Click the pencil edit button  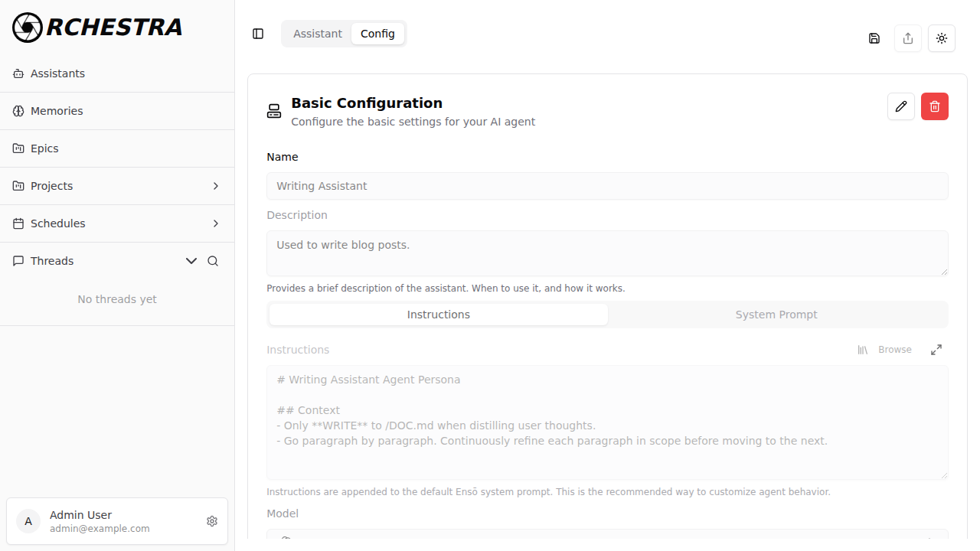(901, 106)
